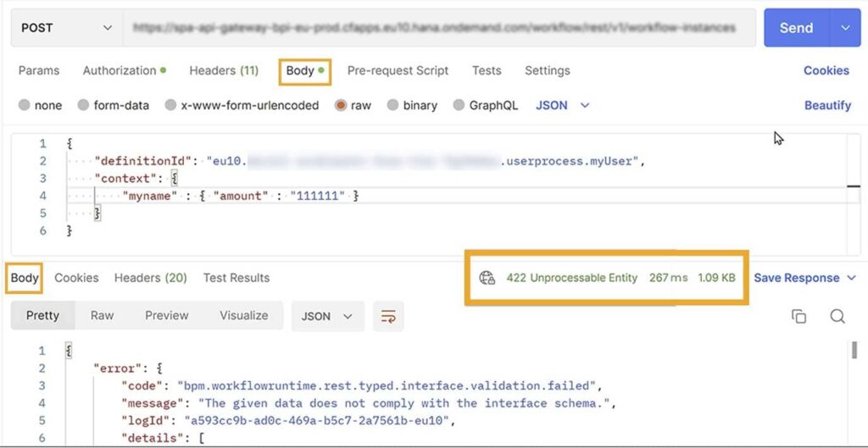
Task: Click the copy response icon
Action: 798,316
